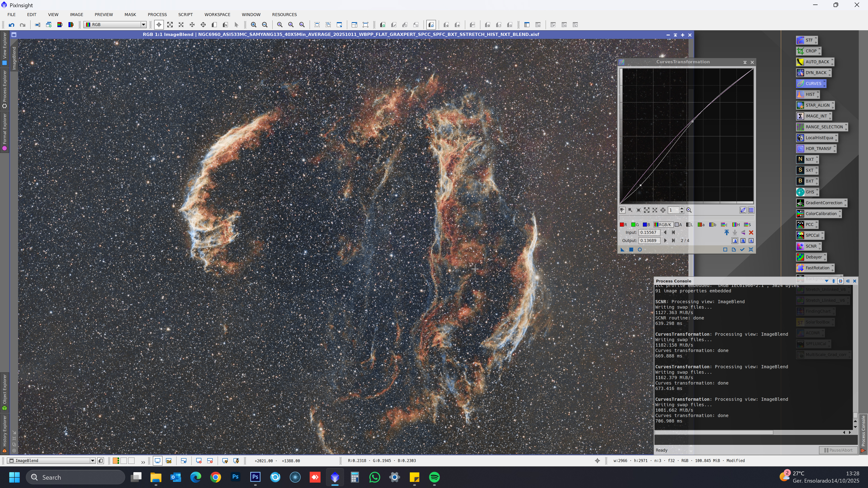Expand the ImageBlend view selector dropdown
The width and height of the screenshot is (868, 488).
(x=92, y=461)
